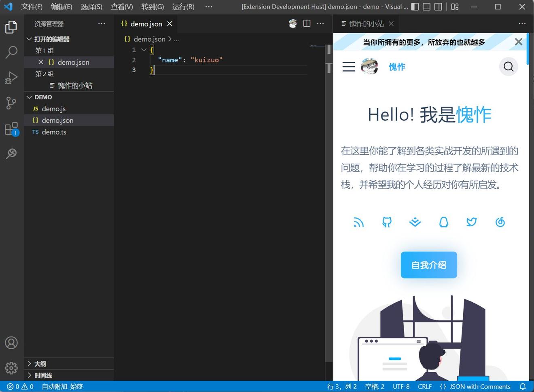
Task: Click the Accounts icon in activity bar
Action: [x=11, y=343]
